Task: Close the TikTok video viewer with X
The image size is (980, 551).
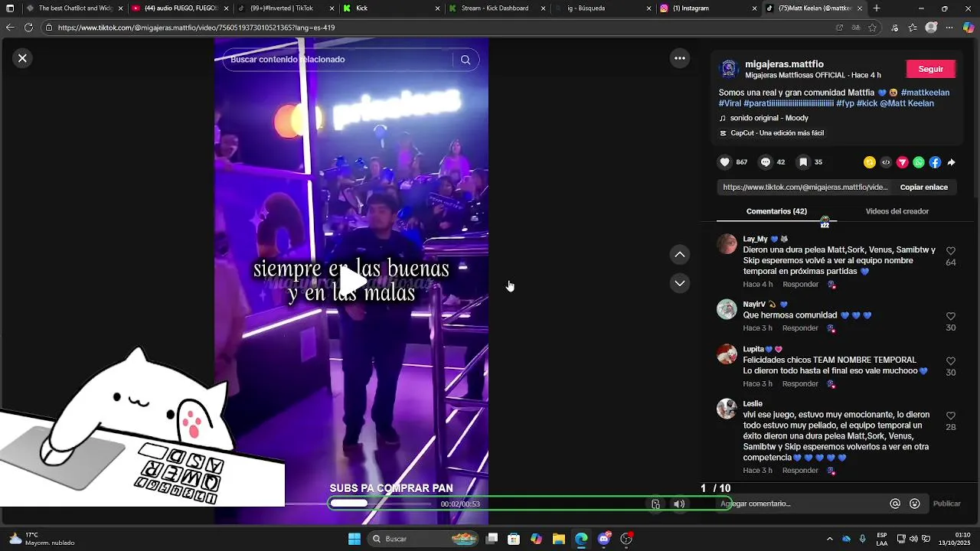Action: click(x=22, y=58)
